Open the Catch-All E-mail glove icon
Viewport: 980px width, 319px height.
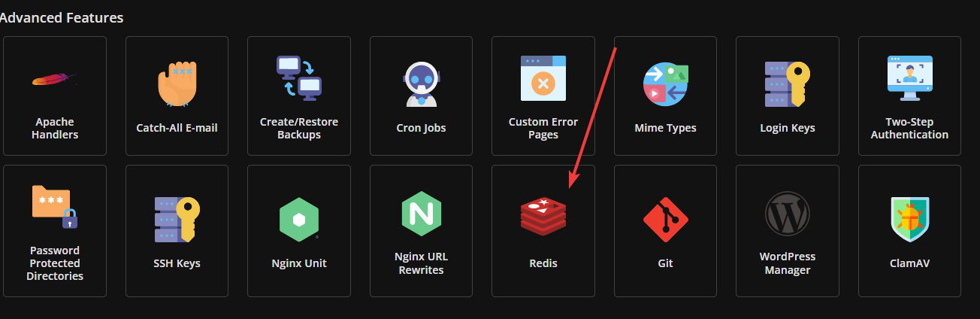[x=177, y=82]
